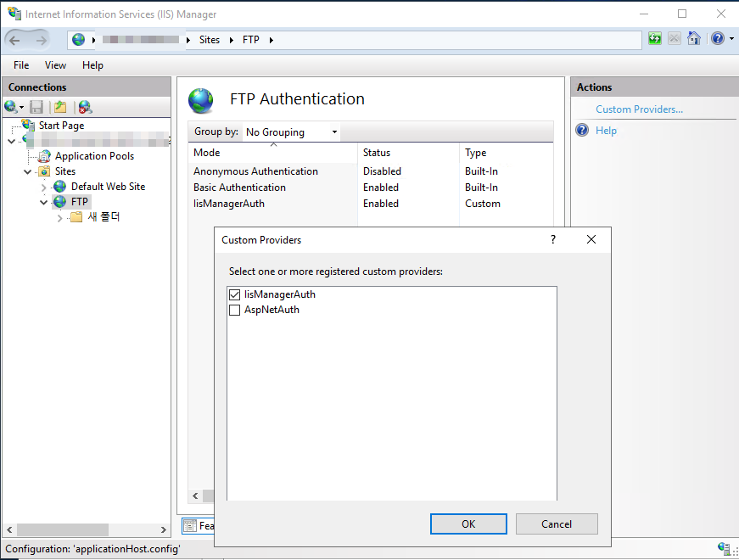The image size is (739, 560).
Task: Select Basic Authentication row
Action: pos(371,188)
